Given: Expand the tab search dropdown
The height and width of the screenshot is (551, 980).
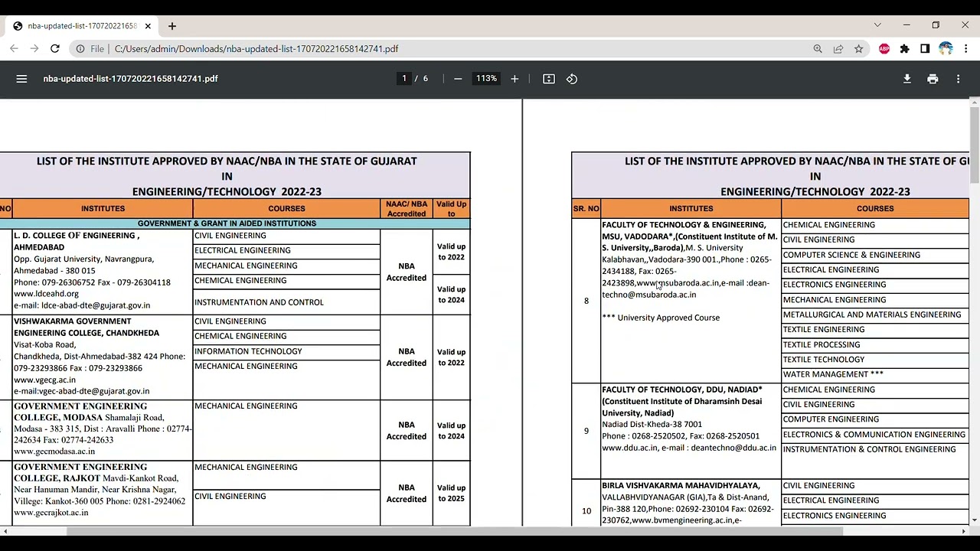Looking at the screenshot, I should 877,25.
